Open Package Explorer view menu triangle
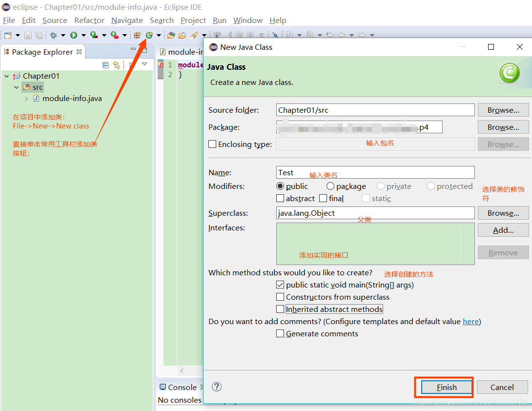This screenshot has height=411, width=532. click(144, 64)
